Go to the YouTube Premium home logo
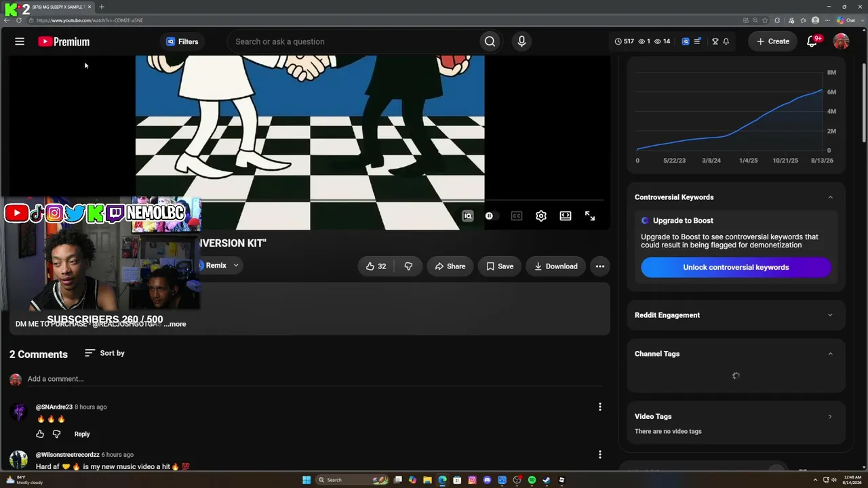Viewport: 868px width, 488px height. [x=64, y=41]
